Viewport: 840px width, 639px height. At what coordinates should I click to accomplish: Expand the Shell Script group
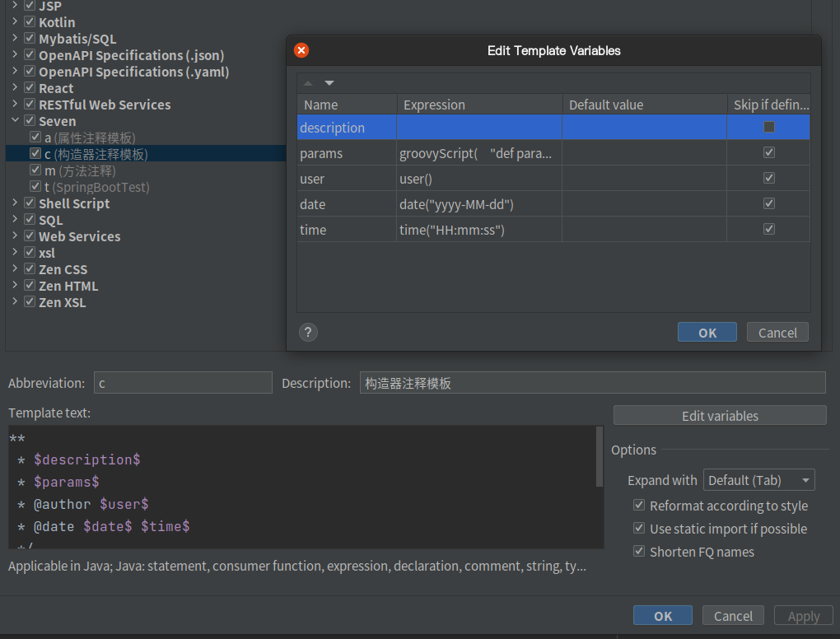15,203
